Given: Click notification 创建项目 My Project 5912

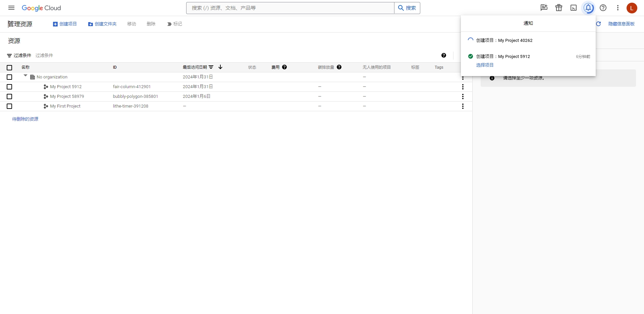Looking at the screenshot, I should (503, 57).
